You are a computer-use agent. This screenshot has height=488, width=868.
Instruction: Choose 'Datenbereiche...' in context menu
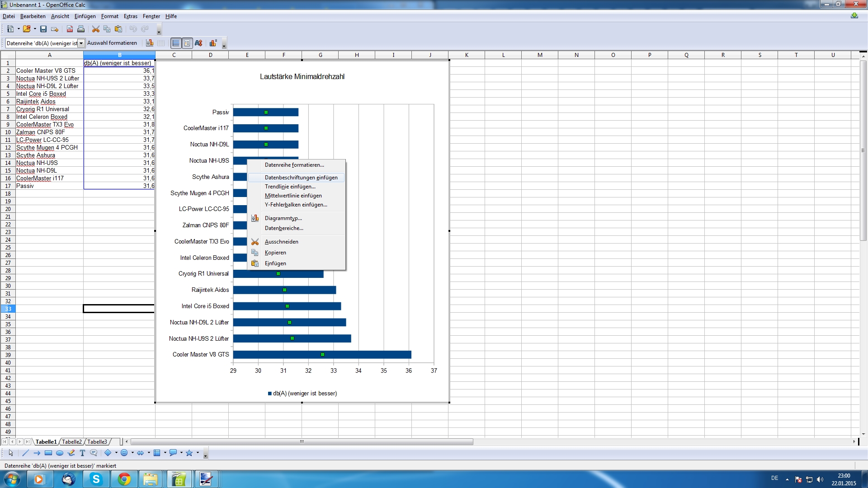[x=297, y=228]
